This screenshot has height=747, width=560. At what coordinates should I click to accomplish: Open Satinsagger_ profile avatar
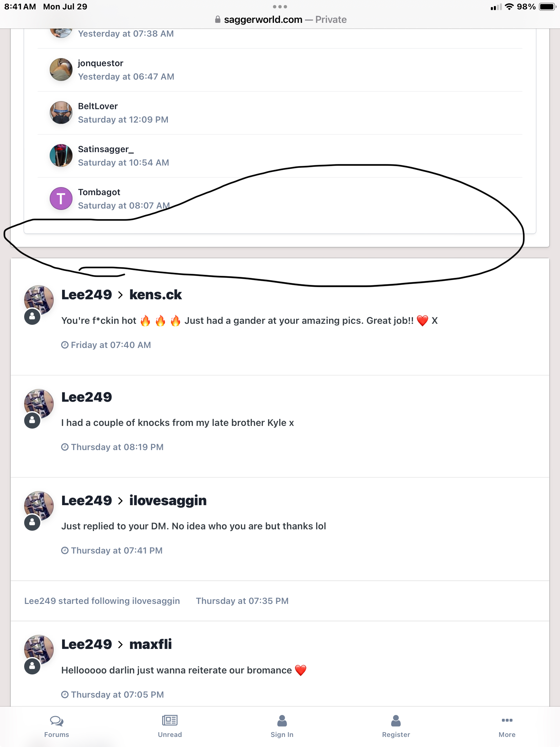click(61, 156)
